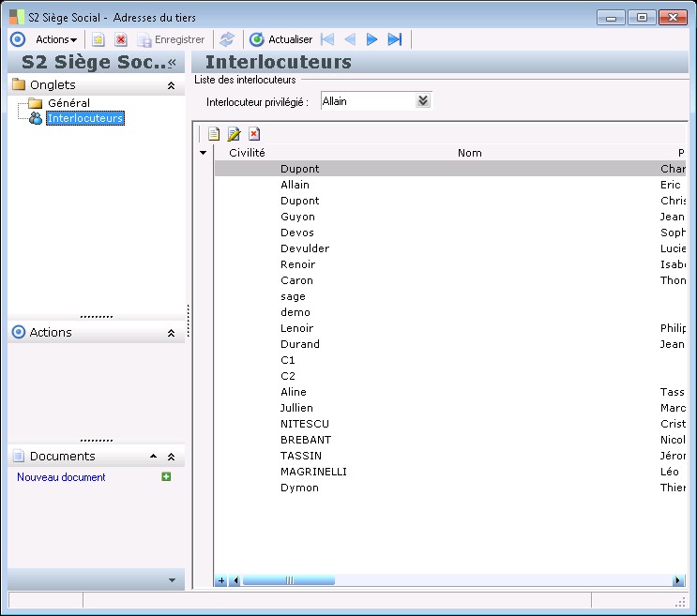Click the red delete icon in main toolbar
Screen dimensions: 697x616
click(121, 39)
